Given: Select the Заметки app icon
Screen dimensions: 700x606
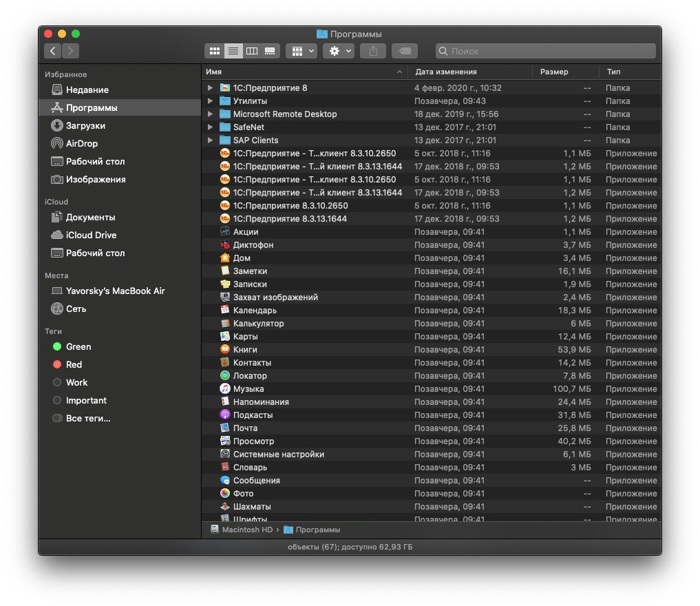Looking at the screenshot, I should [225, 271].
